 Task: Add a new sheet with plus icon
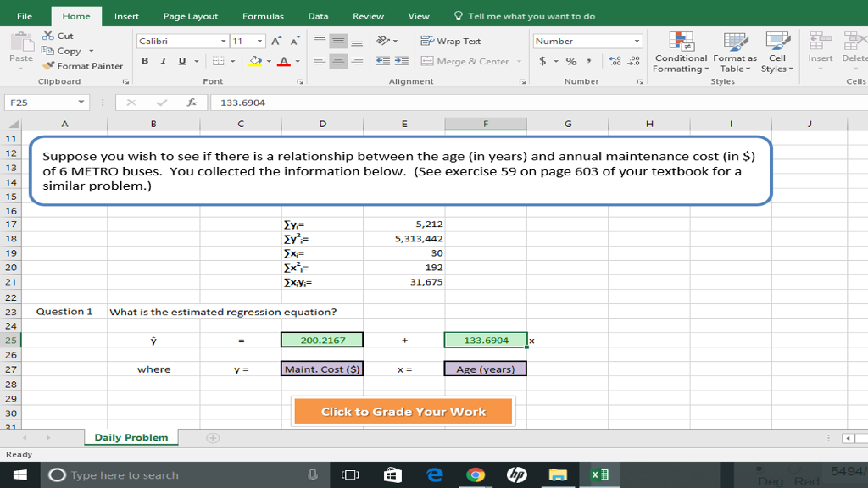[x=213, y=438]
